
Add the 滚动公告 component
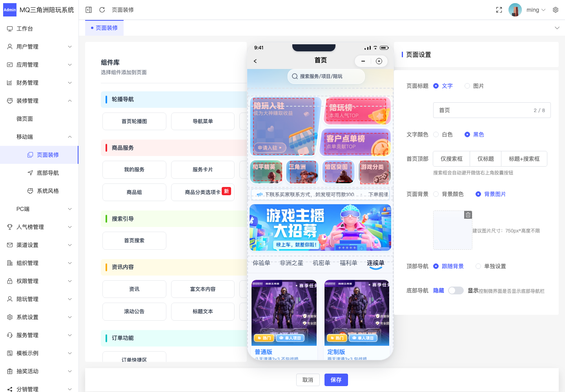pos(134,312)
